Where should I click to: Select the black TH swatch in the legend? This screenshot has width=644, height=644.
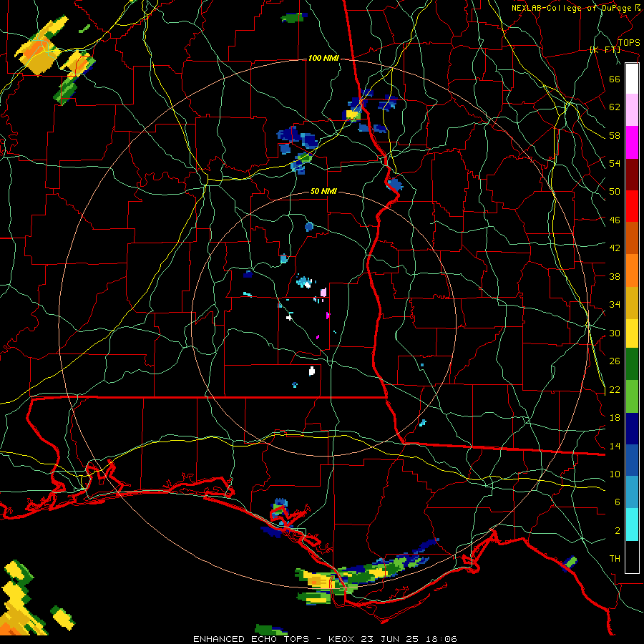(632, 557)
